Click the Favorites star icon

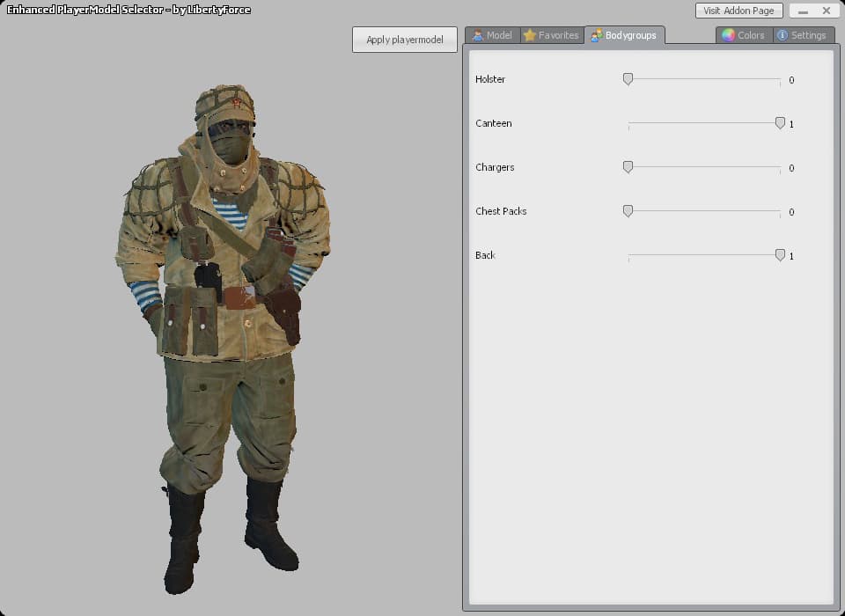[530, 35]
